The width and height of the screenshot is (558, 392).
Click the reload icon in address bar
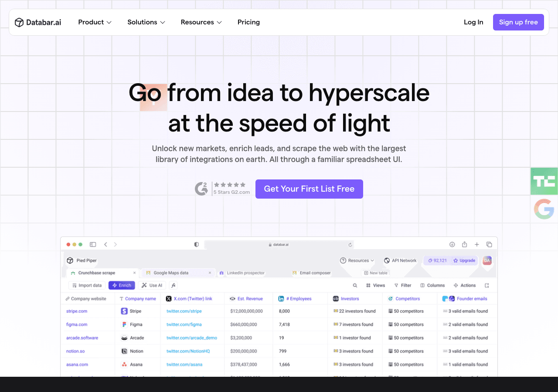click(x=350, y=245)
